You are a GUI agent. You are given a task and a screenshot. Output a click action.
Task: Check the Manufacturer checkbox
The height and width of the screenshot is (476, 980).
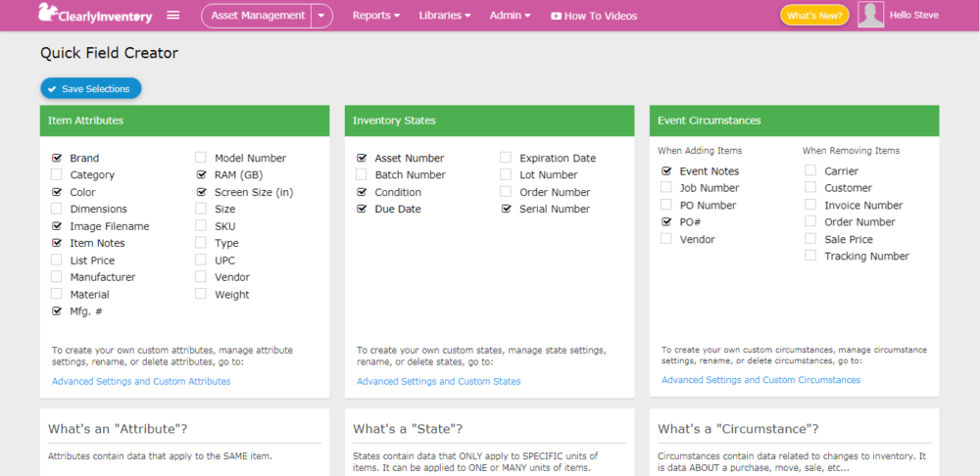(x=57, y=276)
